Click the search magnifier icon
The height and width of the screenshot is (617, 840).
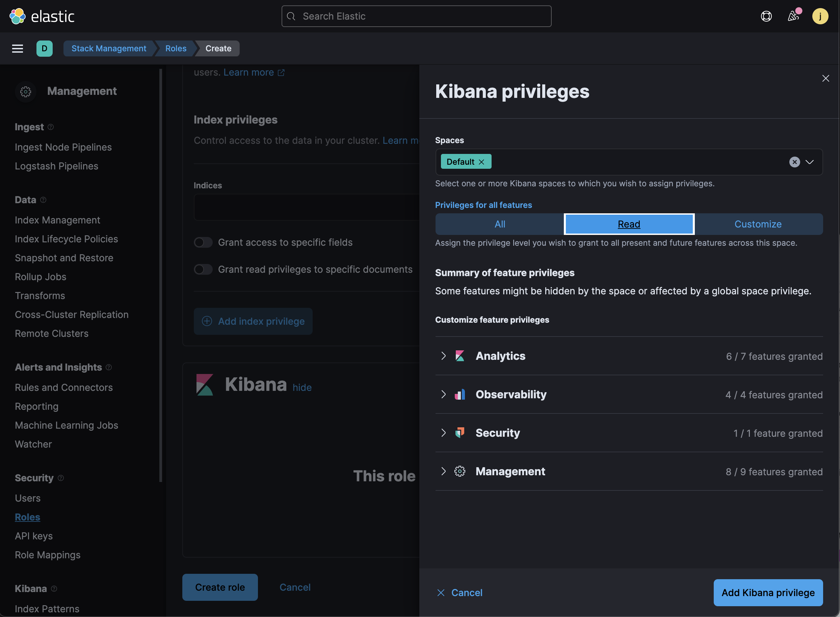pos(291,17)
